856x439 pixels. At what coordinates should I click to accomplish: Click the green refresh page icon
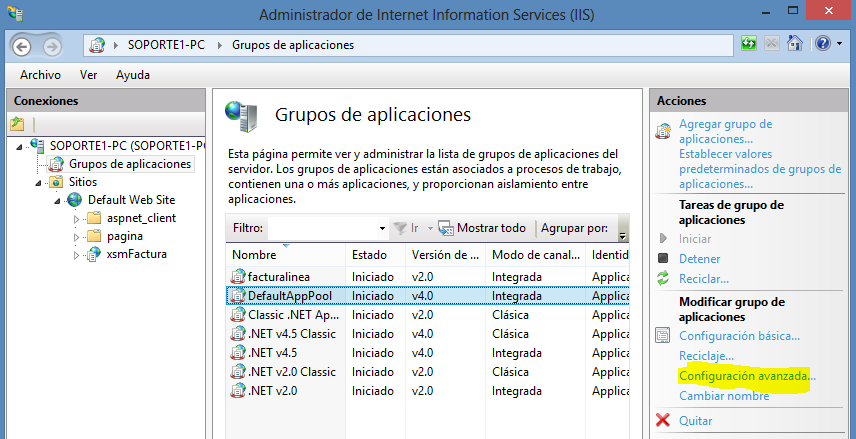(749, 43)
